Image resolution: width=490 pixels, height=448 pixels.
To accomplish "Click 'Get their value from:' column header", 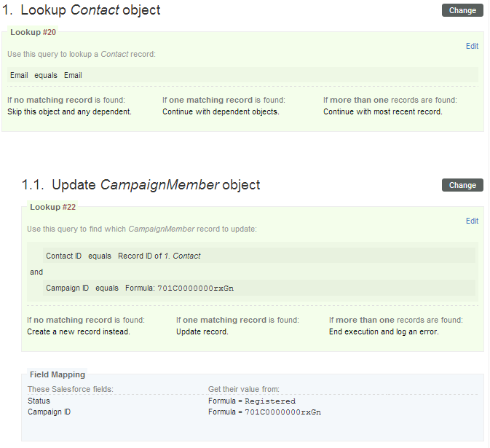I will [244, 389].
